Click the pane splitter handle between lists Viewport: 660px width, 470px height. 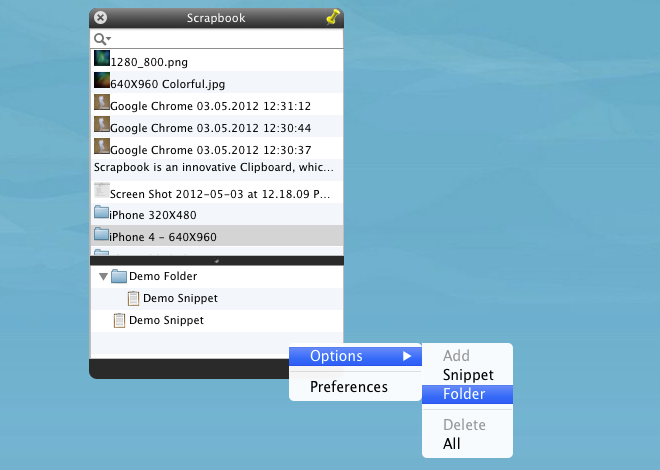click(217, 261)
